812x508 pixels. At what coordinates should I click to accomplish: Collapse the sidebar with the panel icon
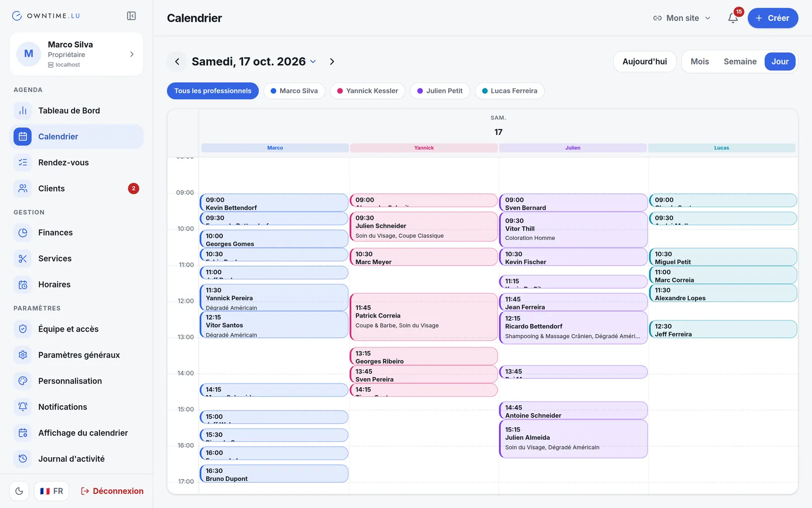131,16
